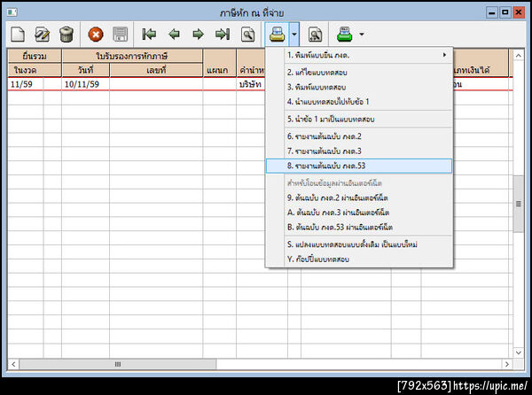The width and height of the screenshot is (532, 395).
Task: Click the app icon in title bar
Action: tap(12, 12)
